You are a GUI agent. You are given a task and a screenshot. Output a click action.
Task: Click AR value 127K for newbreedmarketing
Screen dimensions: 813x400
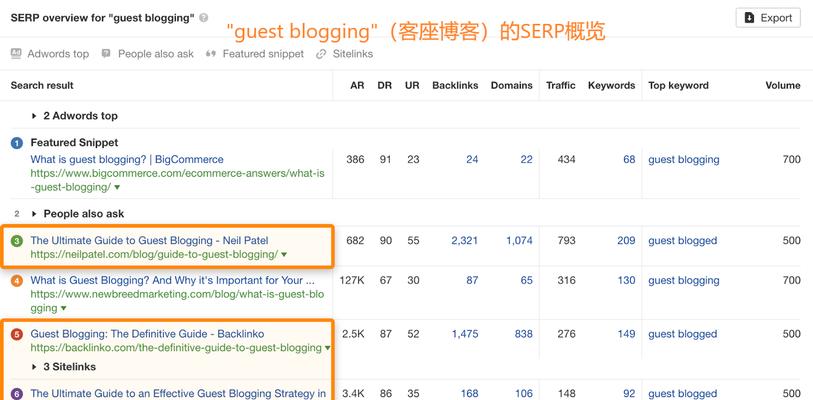(352, 280)
